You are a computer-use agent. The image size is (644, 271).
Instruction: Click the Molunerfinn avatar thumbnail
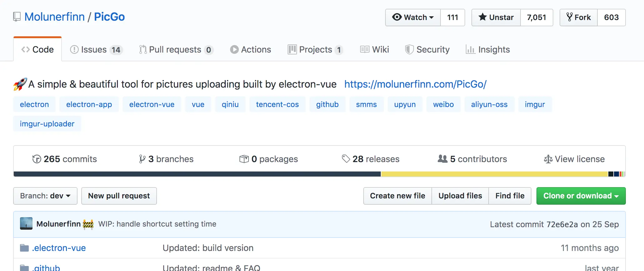pos(26,224)
